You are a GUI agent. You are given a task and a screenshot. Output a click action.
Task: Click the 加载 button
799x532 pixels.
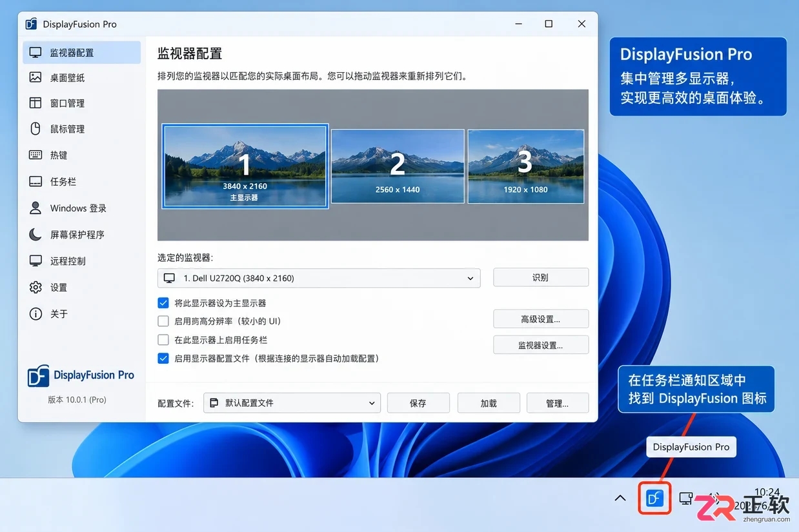(489, 403)
